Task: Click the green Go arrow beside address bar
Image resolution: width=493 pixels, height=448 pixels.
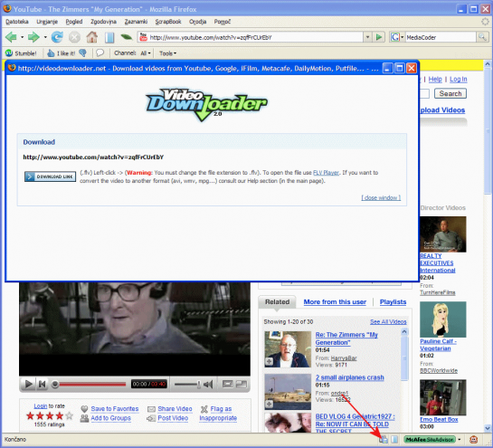Action: click(x=379, y=37)
